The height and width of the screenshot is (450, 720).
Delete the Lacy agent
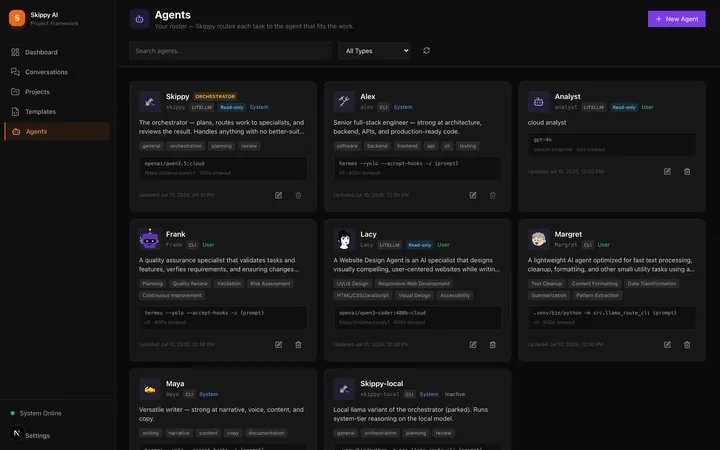click(493, 344)
